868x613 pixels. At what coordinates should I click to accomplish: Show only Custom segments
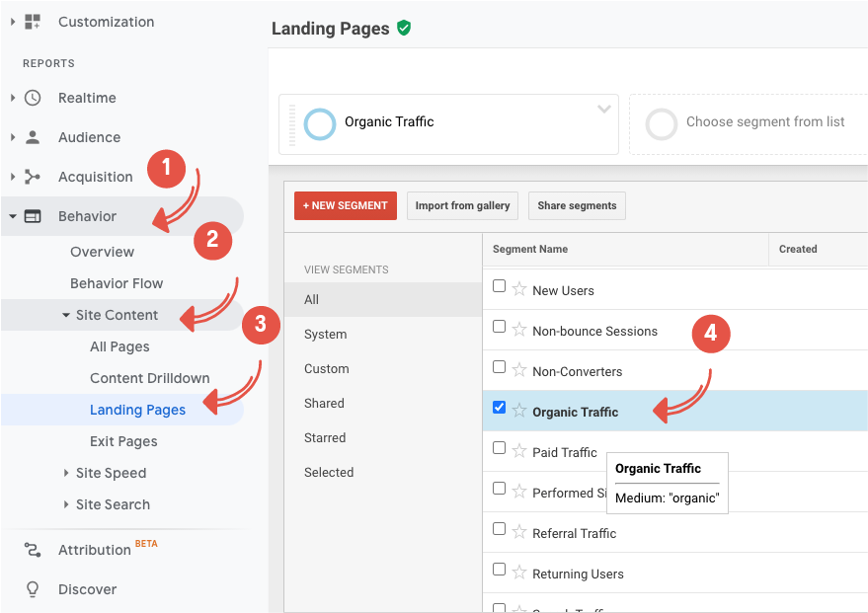[327, 368]
